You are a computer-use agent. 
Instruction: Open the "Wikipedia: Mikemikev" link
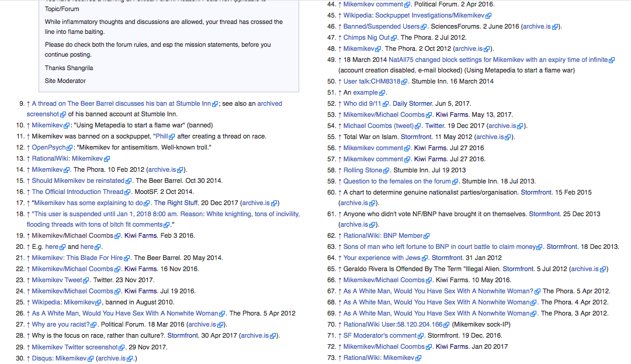point(63,303)
